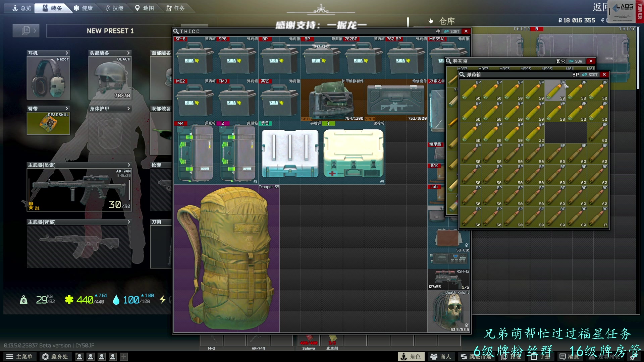Sort the 其它 ammo case window
This screenshot has width=644, height=362.
click(576, 61)
